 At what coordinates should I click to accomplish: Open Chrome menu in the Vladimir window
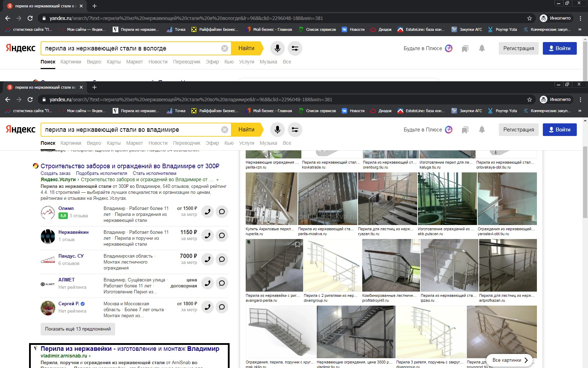pos(580,100)
